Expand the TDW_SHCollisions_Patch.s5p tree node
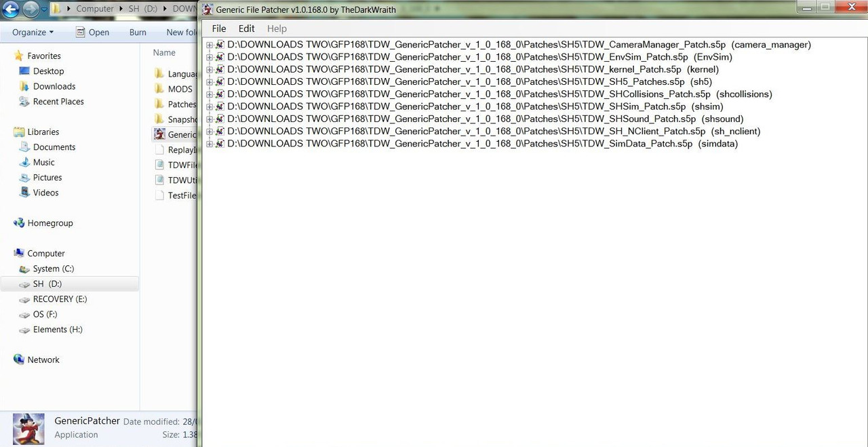 pos(210,94)
